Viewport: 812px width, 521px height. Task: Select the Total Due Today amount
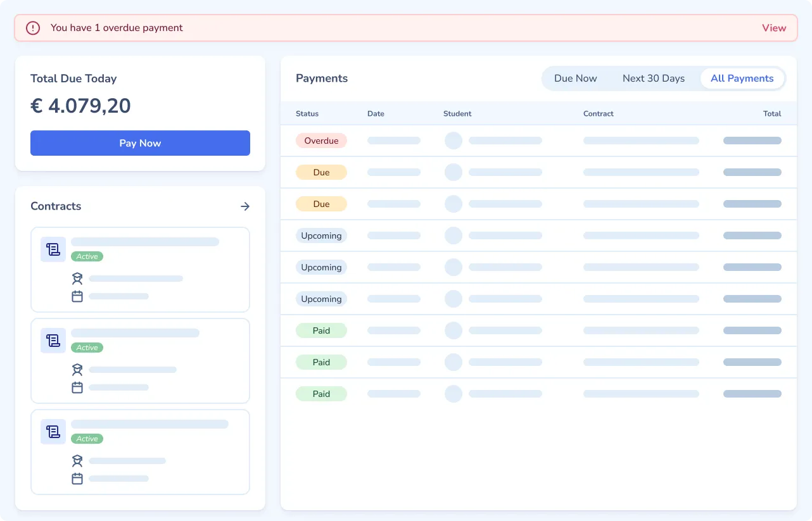coord(80,106)
